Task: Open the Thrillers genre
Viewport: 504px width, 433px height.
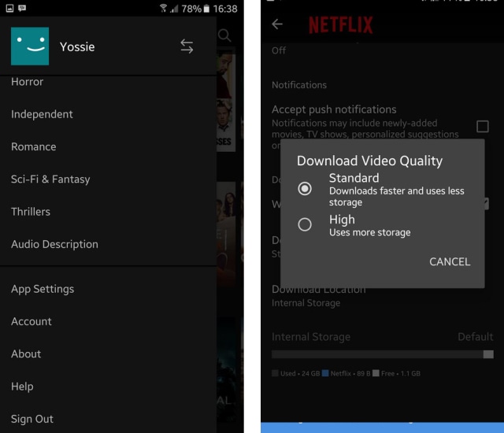Action: (31, 211)
